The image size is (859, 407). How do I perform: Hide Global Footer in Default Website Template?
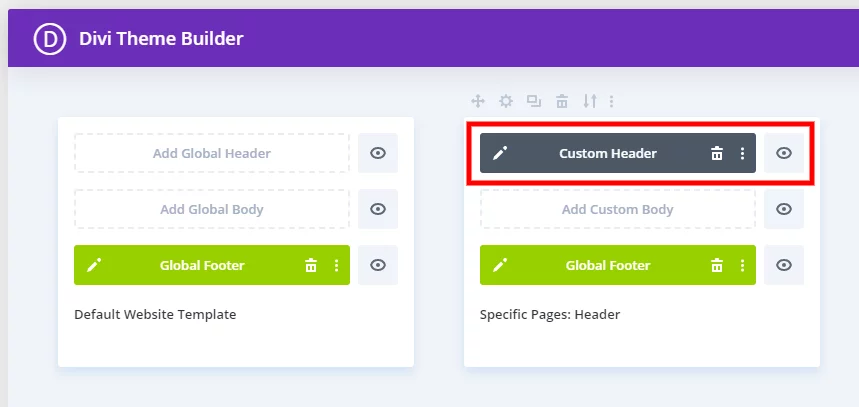click(x=378, y=265)
